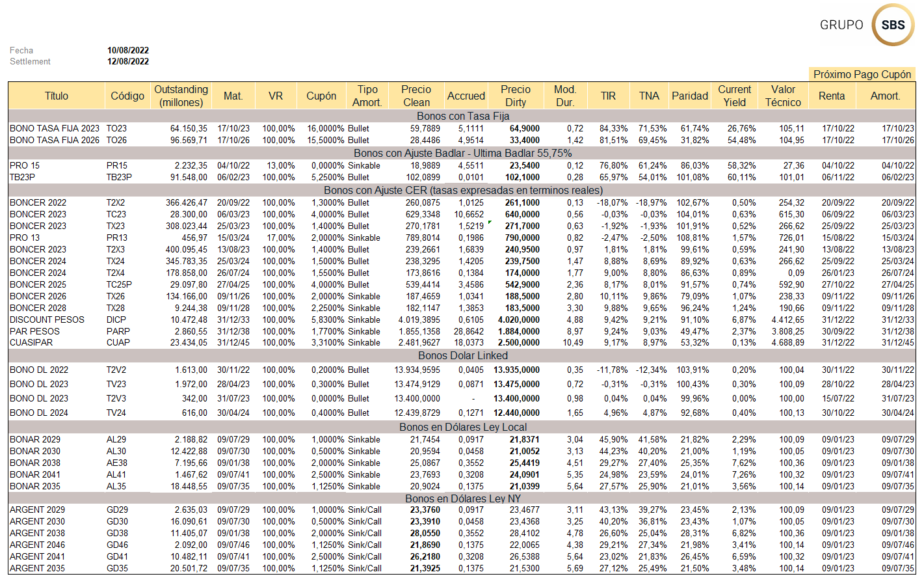924x585 pixels.
Task: Select the GD30 code cell
Action: coord(118,521)
